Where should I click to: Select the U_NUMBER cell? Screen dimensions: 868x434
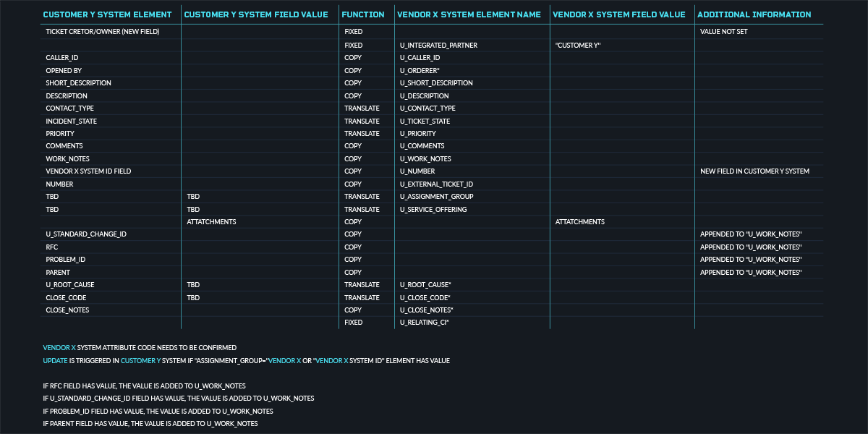tap(417, 171)
